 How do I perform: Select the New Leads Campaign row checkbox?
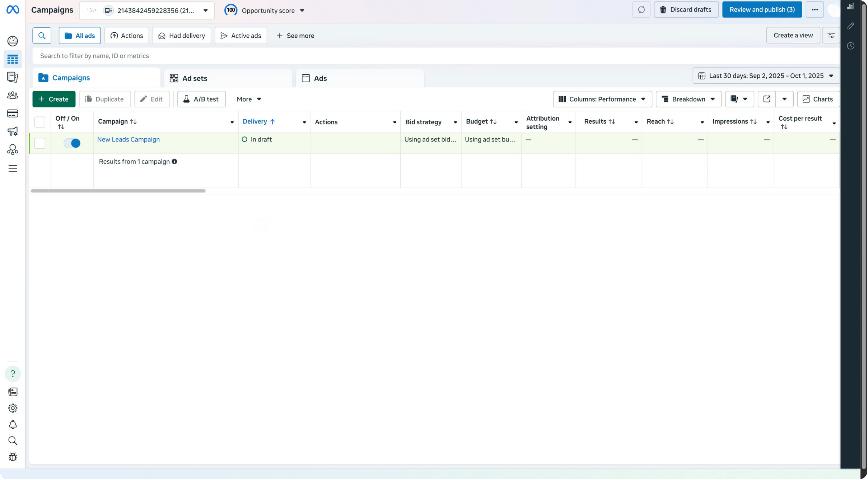click(x=39, y=143)
